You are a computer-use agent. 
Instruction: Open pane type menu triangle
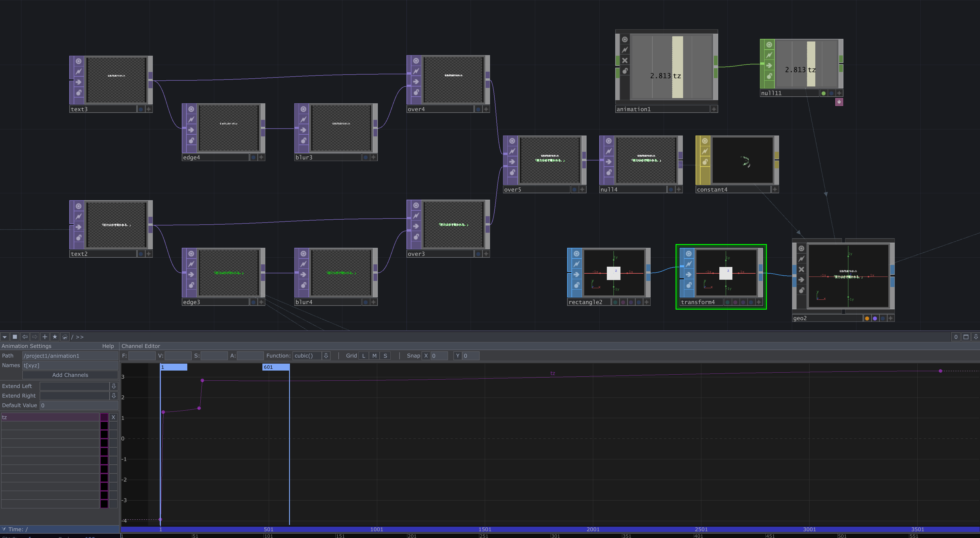[5, 337]
